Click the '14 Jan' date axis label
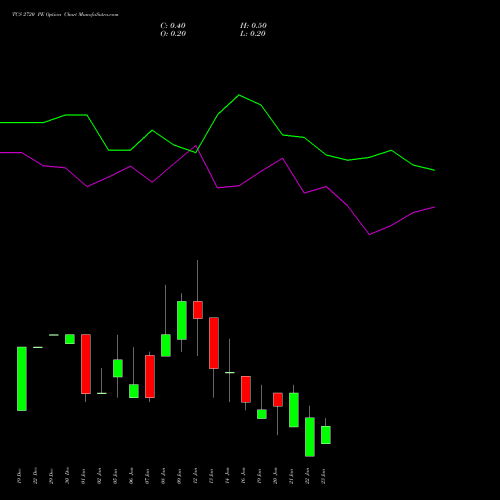This screenshot has height=500, width=500. tap(227, 476)
